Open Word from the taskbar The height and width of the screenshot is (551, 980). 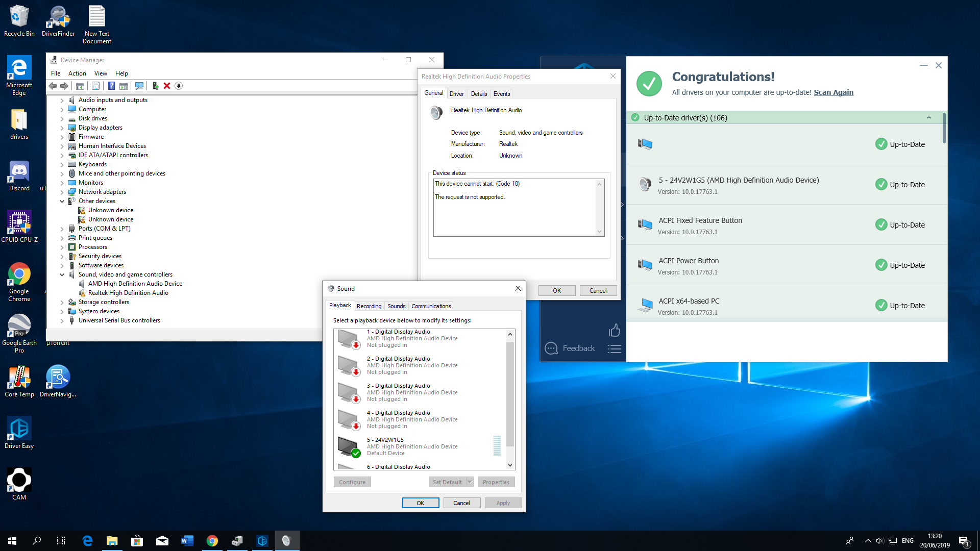[187, 541]
